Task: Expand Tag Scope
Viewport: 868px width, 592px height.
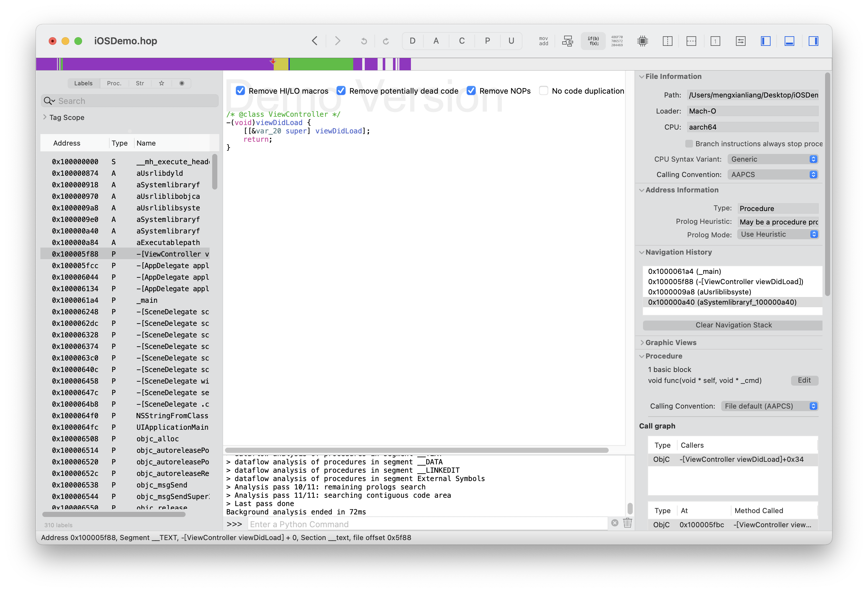Action: tap(45, 117)
